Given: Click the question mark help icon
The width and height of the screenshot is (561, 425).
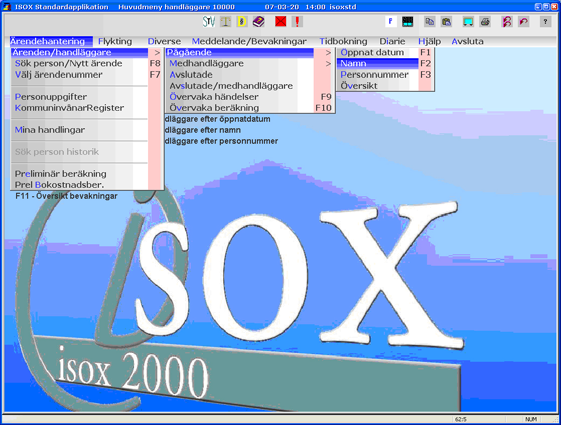Looking at the screenshot, I should click(x=545, y=22).
